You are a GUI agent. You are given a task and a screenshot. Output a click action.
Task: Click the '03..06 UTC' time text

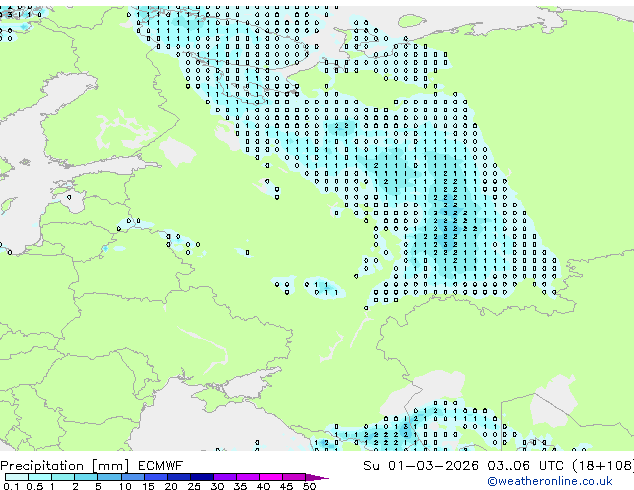[525, 466]
